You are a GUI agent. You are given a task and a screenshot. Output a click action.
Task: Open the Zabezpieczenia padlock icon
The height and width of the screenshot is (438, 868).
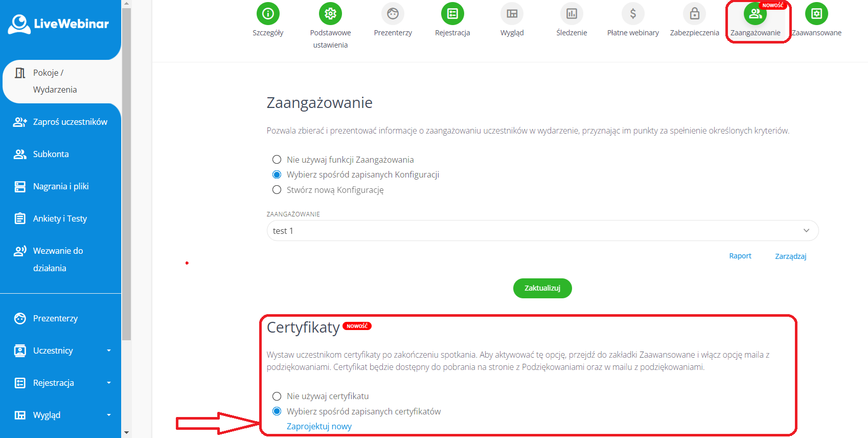[x=694, y=14]
